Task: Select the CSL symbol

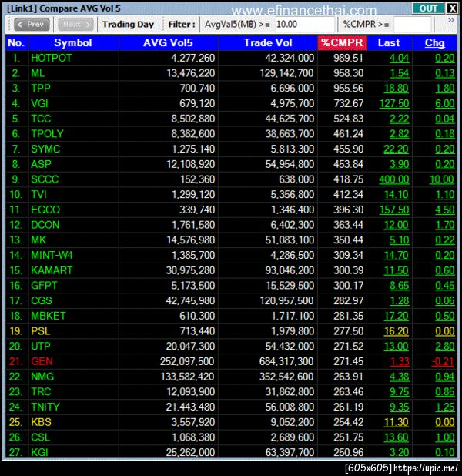Action: tap(40, 437)
